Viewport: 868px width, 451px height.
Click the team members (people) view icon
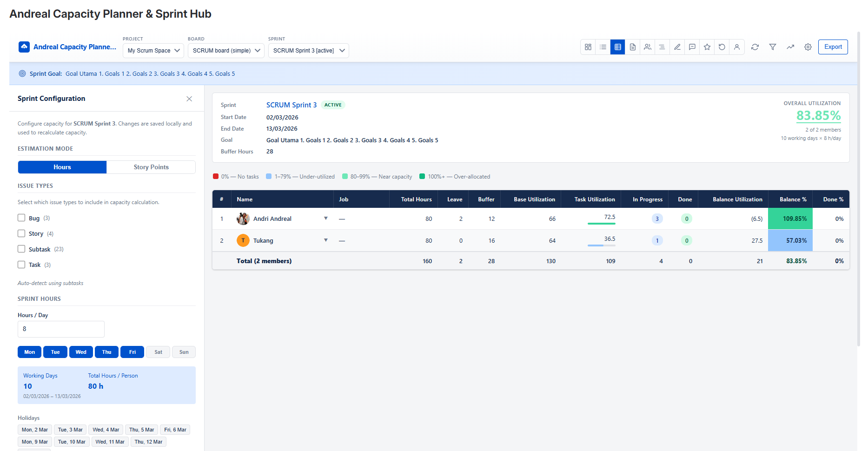pyautogui.click(x=648, y=47)
